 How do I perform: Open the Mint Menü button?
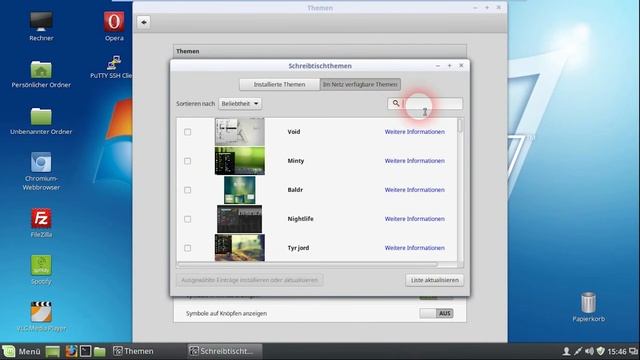22,351
